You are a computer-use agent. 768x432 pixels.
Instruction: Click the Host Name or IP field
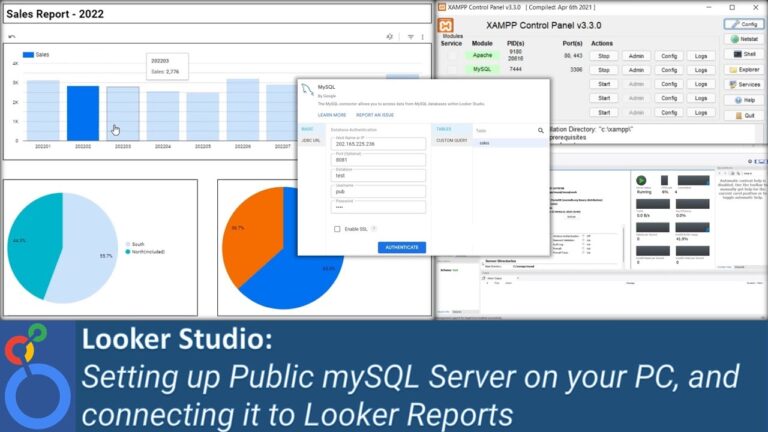coord(378,143)
